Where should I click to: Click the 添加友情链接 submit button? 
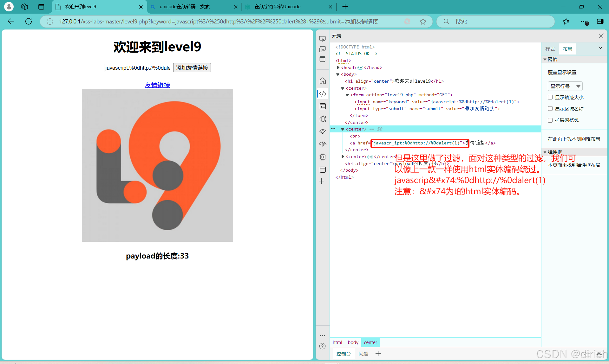[x=192, y=68]
